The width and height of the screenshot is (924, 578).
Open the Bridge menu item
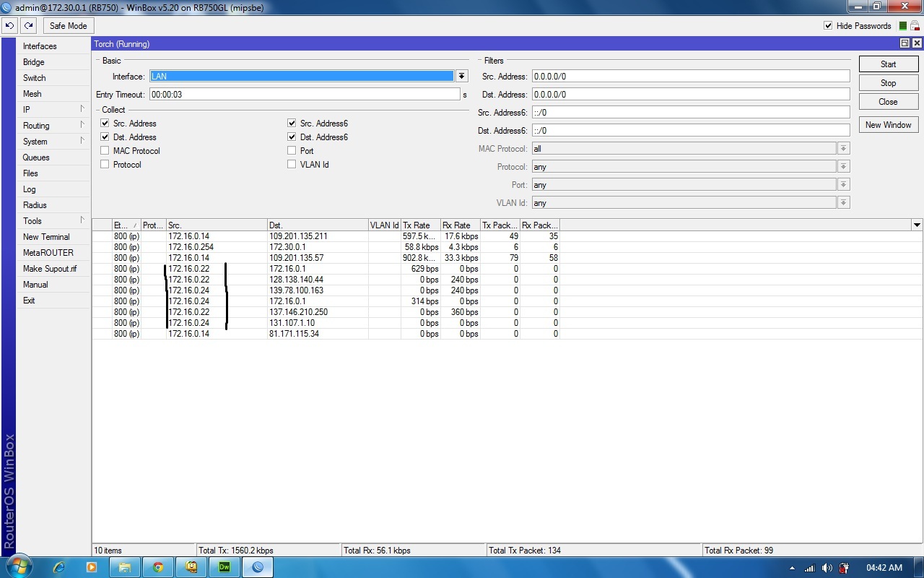point(53,62)
